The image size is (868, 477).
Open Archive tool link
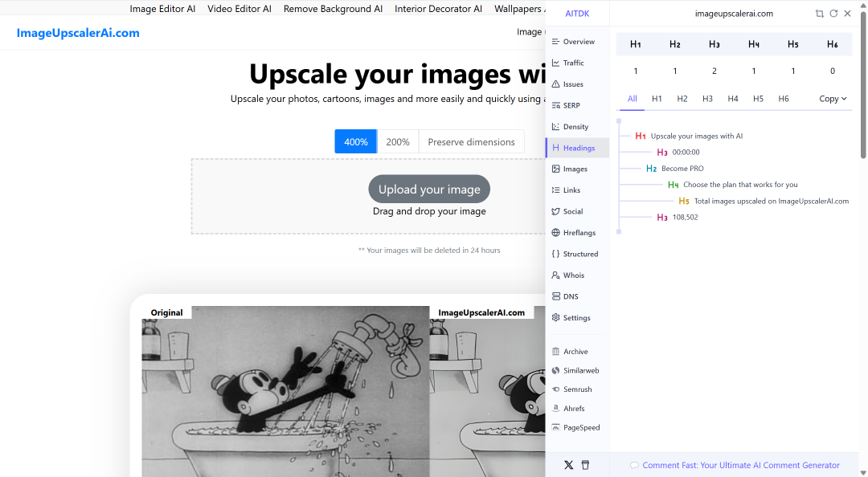(x=577, y=352)
